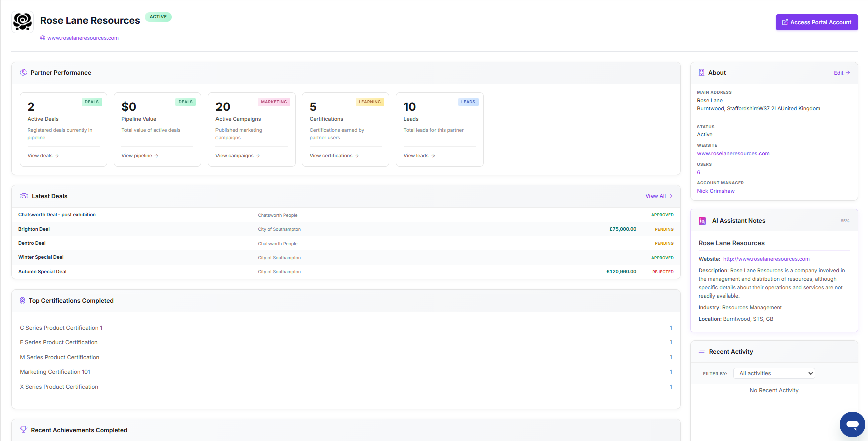Click the arrow next to Edit in About
868x441 pixels.
848,73
